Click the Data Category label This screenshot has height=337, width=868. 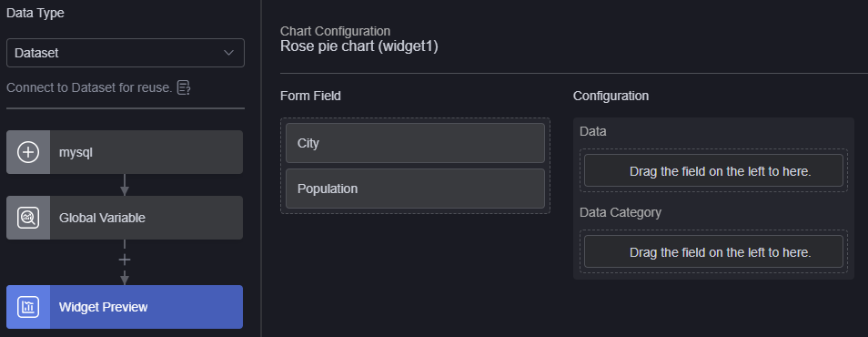click(620, 212)
